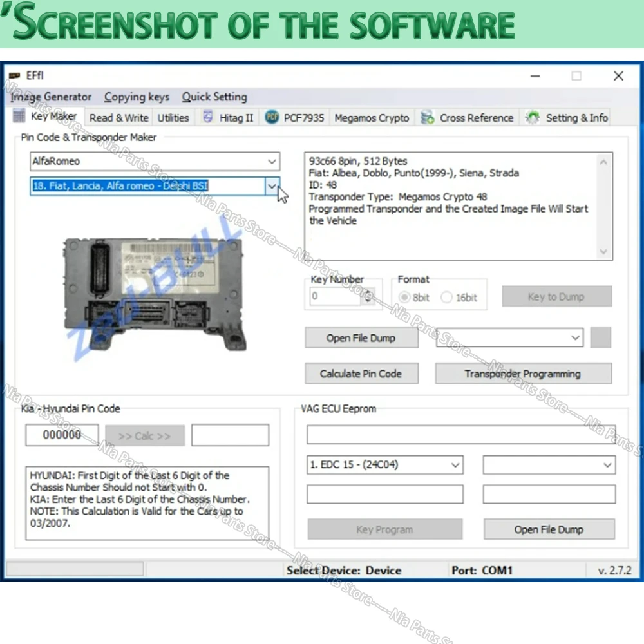Click the Calculate Pin Code button

361,374
